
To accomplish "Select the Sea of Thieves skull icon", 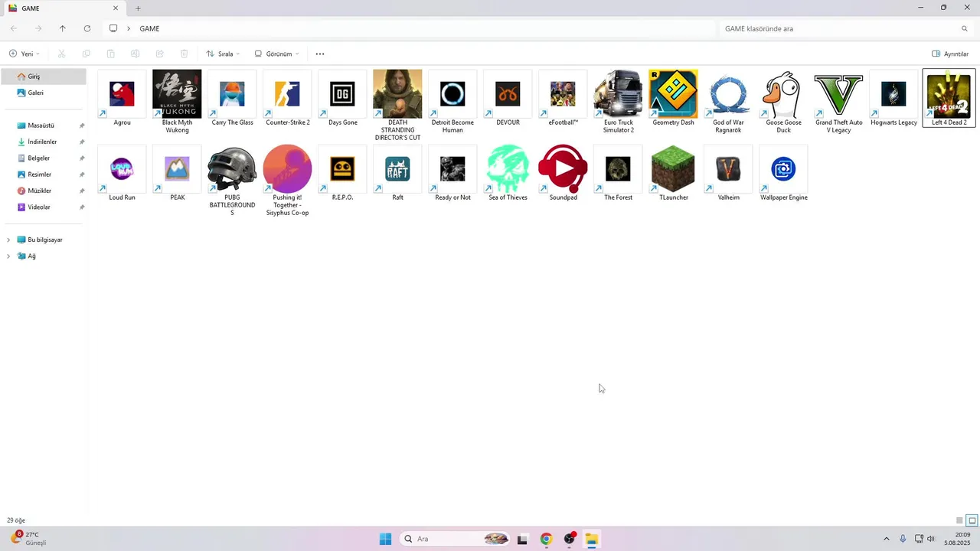I will click(508, 169).
